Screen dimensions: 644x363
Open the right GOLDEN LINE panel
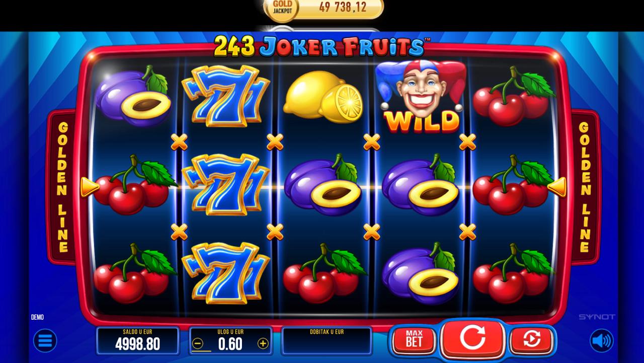[584, 187]
